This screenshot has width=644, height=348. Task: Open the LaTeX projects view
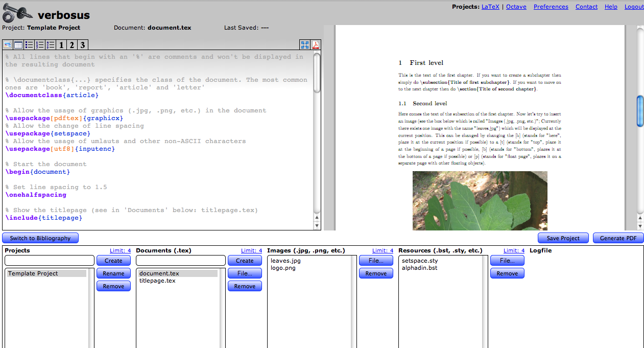490,7
